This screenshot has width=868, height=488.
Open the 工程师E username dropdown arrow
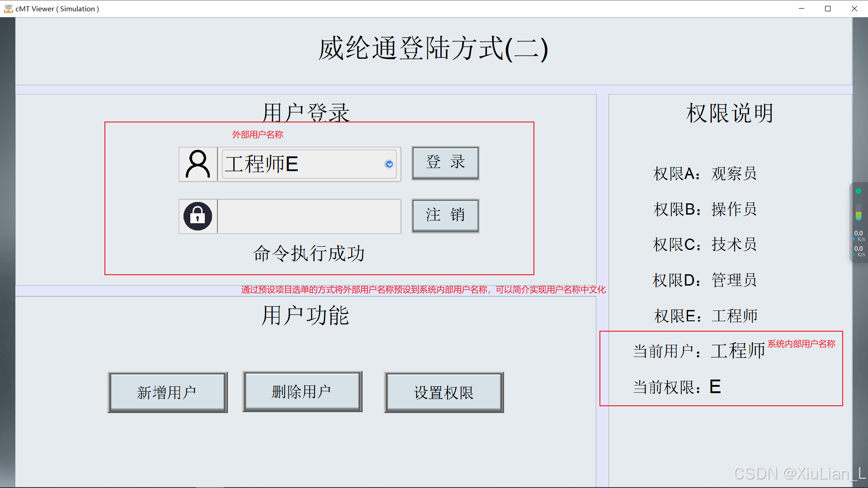(x=389, y=164)
